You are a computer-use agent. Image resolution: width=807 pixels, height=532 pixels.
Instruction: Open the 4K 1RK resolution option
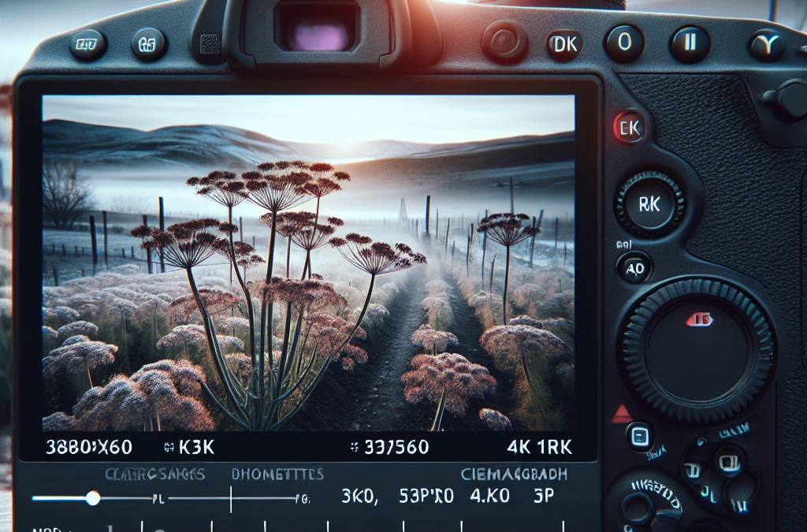[539, 447]
